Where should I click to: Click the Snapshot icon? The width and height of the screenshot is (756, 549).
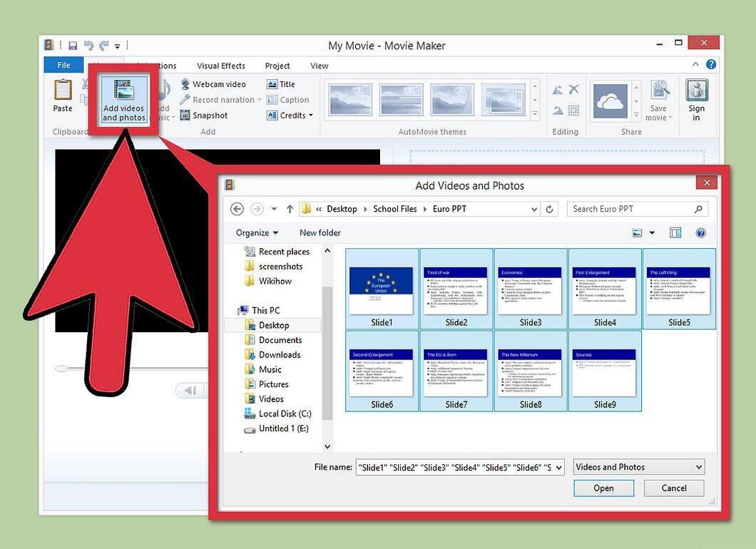[x=185, y=116]
